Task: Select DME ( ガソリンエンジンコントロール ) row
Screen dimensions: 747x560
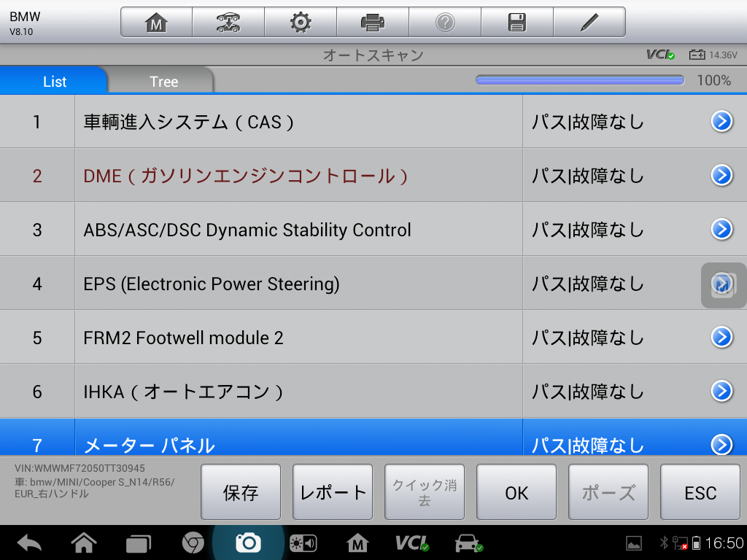Action: (x=373, y=176)
